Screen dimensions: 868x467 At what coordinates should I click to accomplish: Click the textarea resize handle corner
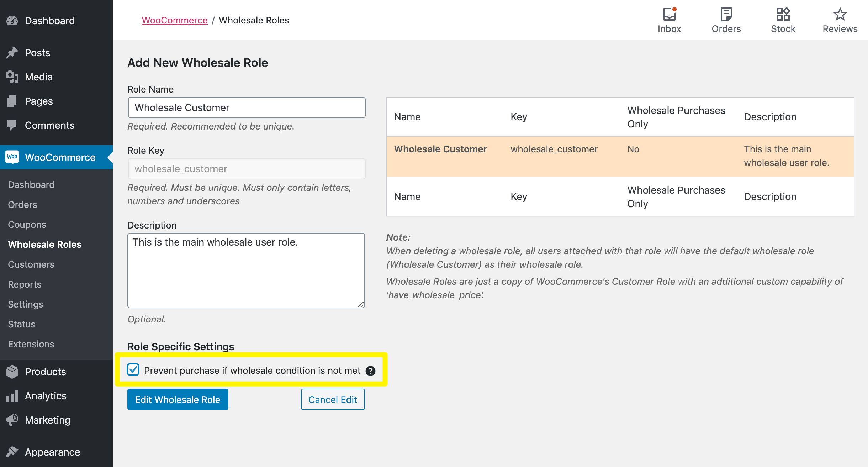click(361, 304)
